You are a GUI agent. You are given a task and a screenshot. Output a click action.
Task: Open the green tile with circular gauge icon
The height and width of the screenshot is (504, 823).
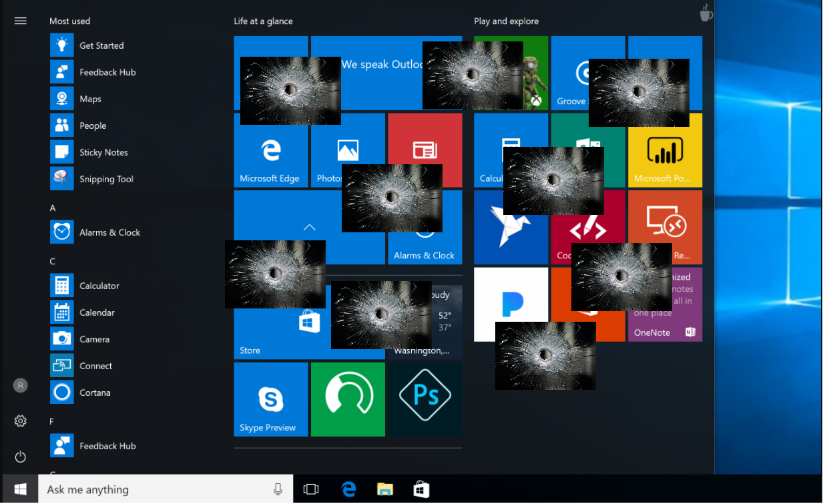point(348,399)
